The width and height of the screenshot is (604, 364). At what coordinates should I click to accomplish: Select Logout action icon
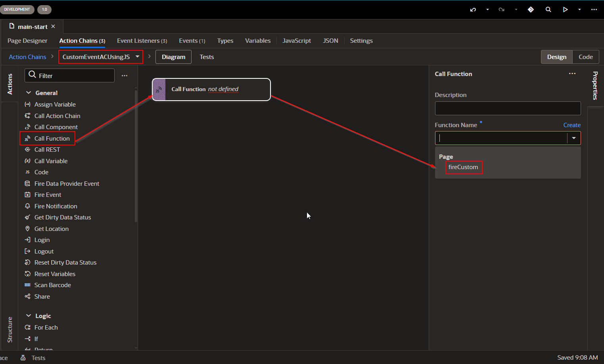(x=27, y=251)
